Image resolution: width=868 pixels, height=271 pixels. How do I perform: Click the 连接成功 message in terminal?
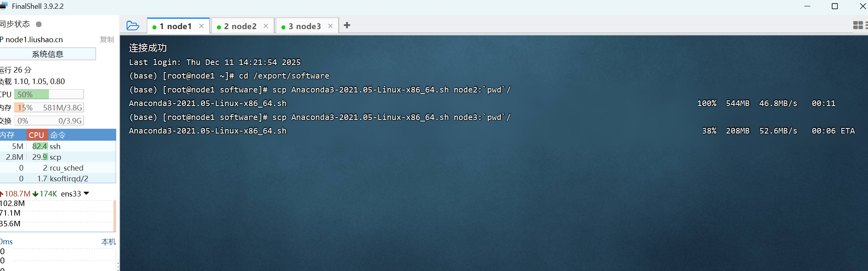[x=148, y=48]
